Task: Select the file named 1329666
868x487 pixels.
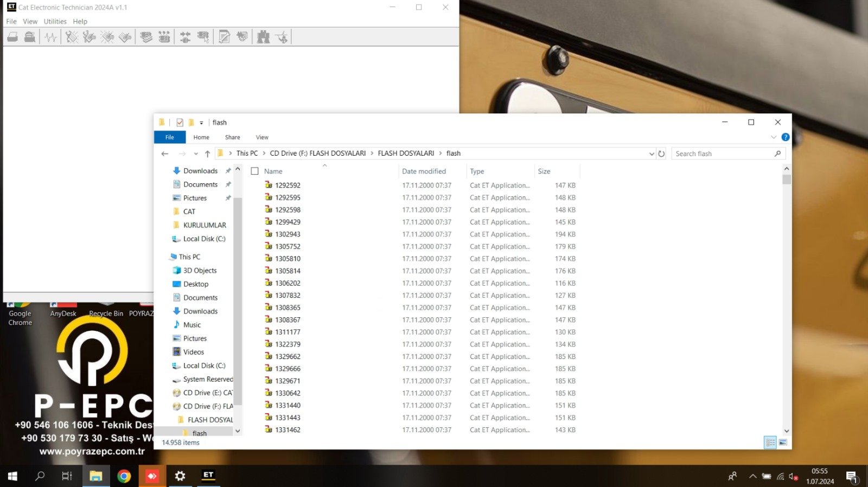Action: (x=288, y=369)
